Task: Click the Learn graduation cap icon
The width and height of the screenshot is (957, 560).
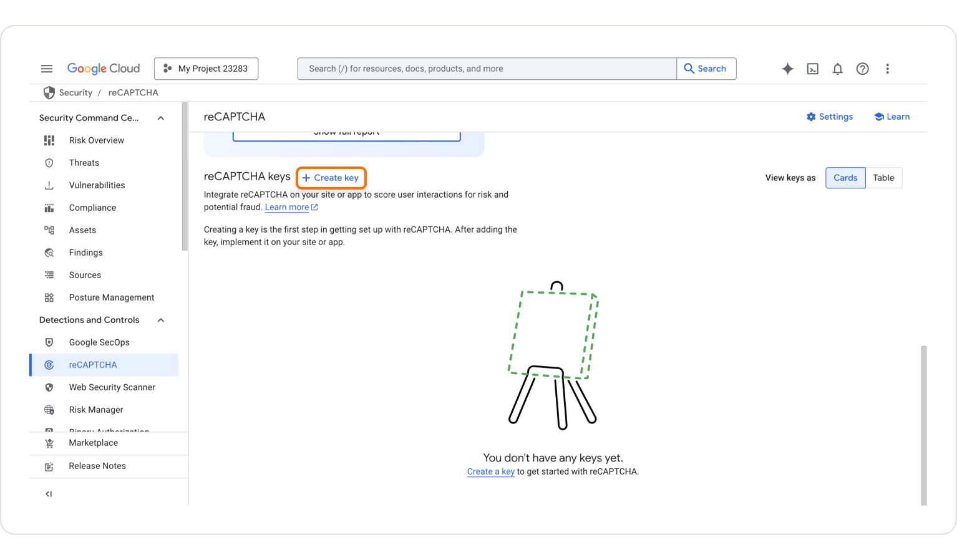Action: 878,117
